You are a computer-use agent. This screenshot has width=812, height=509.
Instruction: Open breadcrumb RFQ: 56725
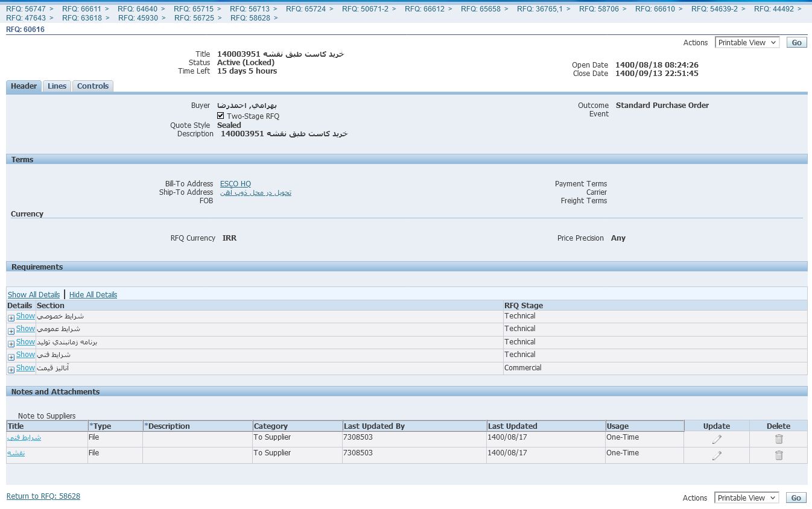coord(194,18)
